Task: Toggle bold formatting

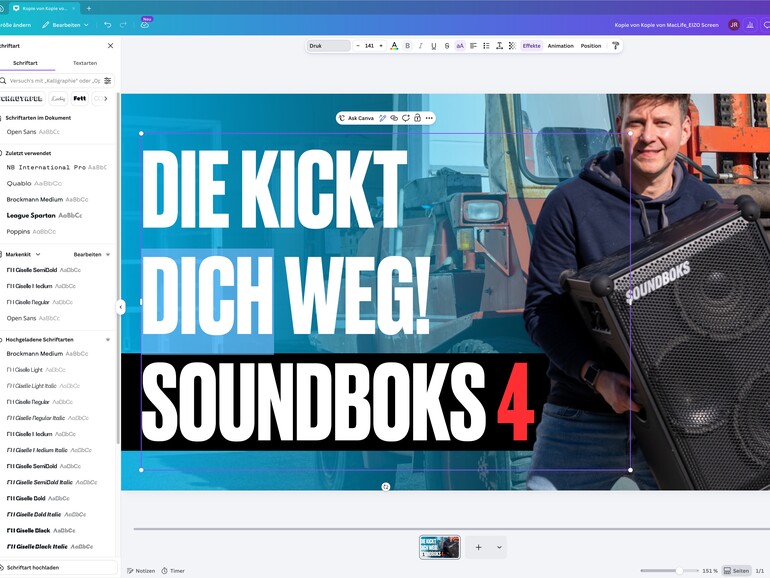Action: point(407,46)
